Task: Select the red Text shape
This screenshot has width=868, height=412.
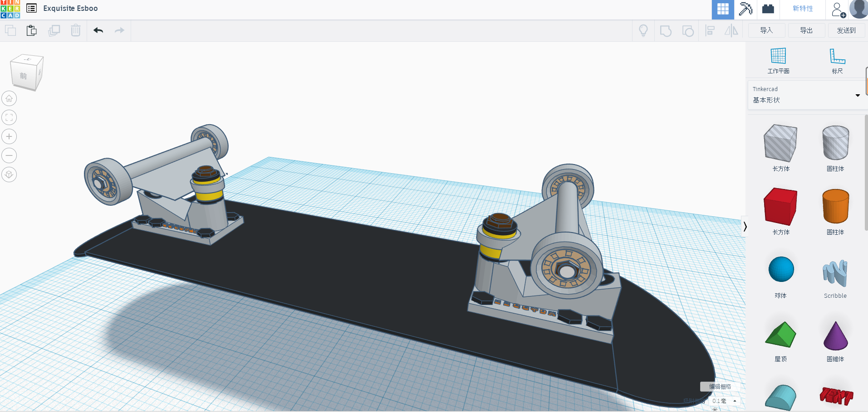Action: click(x=836, y=396)
